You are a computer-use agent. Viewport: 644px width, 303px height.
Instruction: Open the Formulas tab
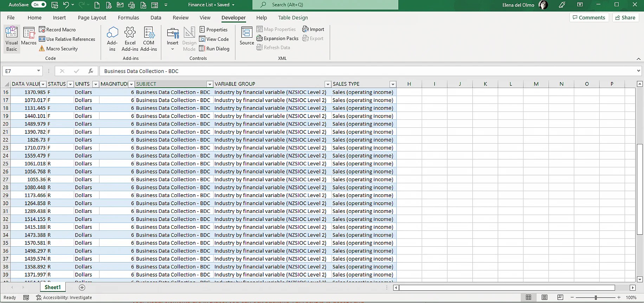coord(128,18)
